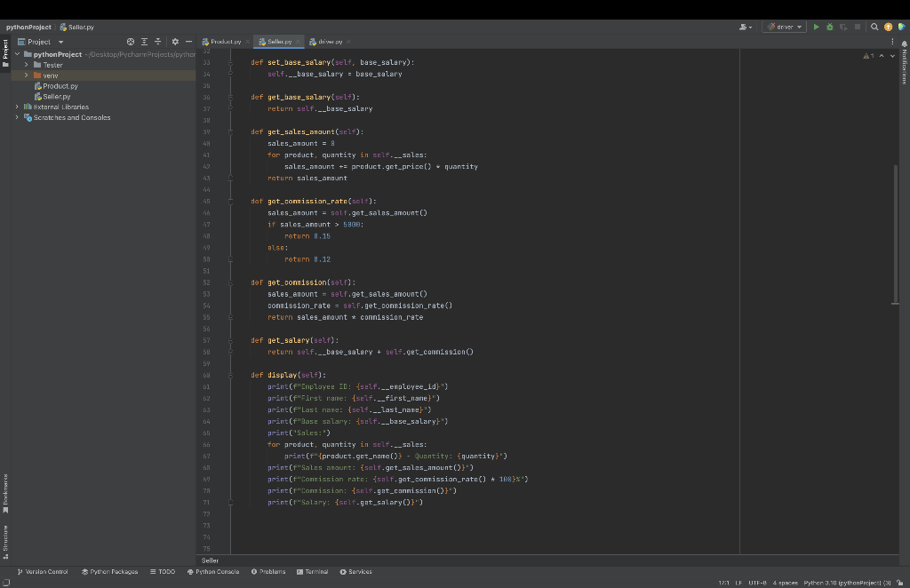Open the Python Console tool window
The image size is (910, 588).
coord(212,572)
